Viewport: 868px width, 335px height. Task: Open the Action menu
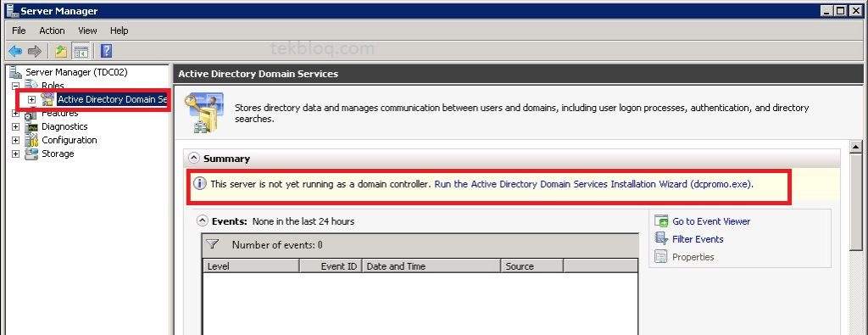coord(52,31)
